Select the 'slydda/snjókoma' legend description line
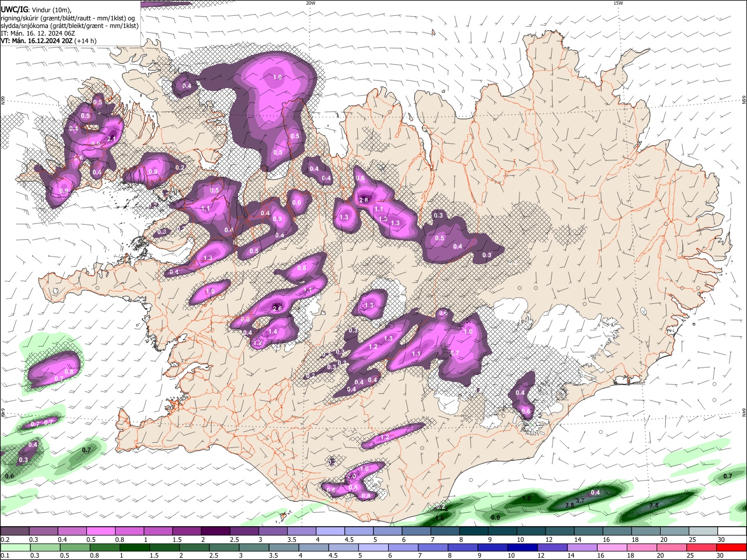The width and height of the screenshot is (747, 560). pyautogui.click(x=69, y=26)
